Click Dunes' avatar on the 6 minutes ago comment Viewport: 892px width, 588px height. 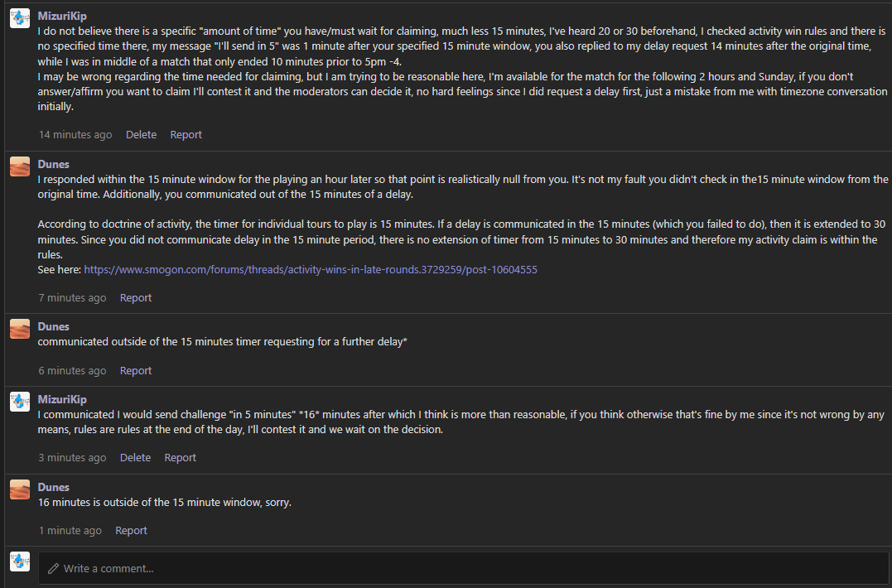20,329
